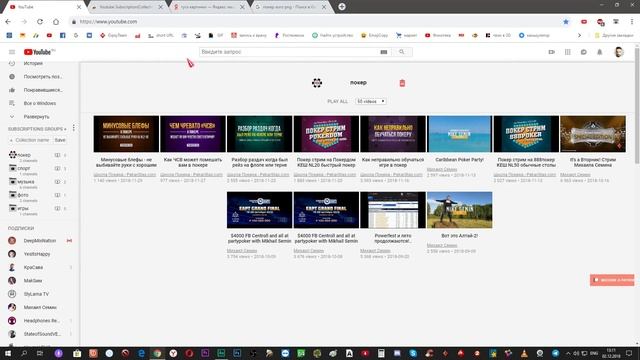Viewport: 640px width, 360px height.
Task: Click the SUBSCRIPTIONS GROUPS + header
Action: 37,129
